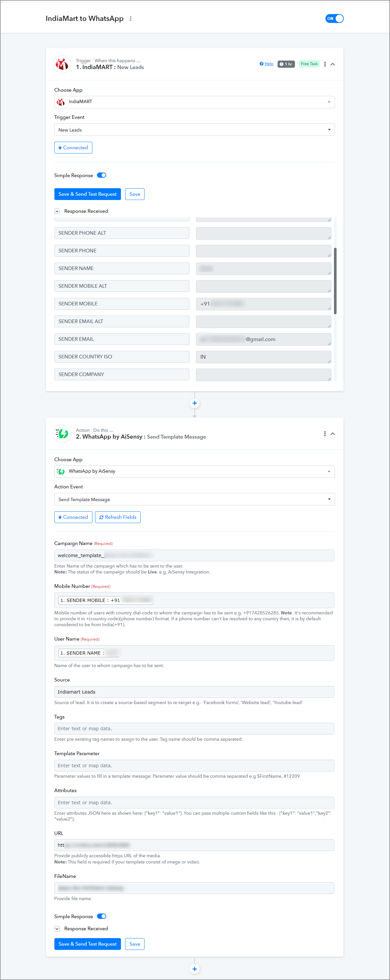Click the 1 hr polling interval badge
The image size is (390, 980).
(286, 64)
